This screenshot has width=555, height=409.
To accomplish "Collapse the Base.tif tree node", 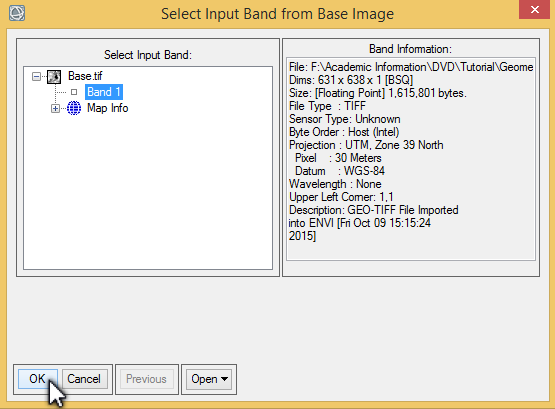I will [x=36, y=76].
